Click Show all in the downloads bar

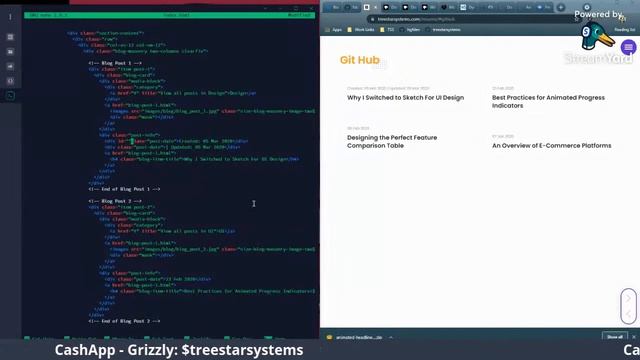tap(615, 337)
